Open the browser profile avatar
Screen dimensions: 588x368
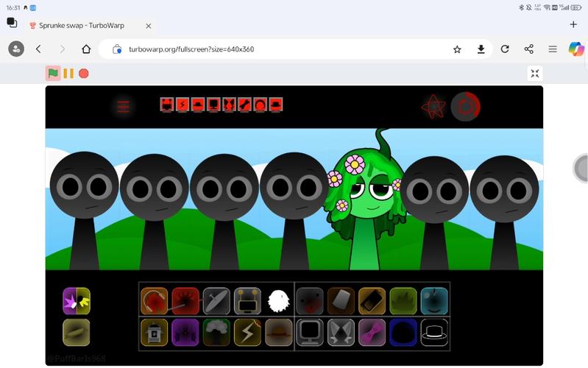coord(16,49)
